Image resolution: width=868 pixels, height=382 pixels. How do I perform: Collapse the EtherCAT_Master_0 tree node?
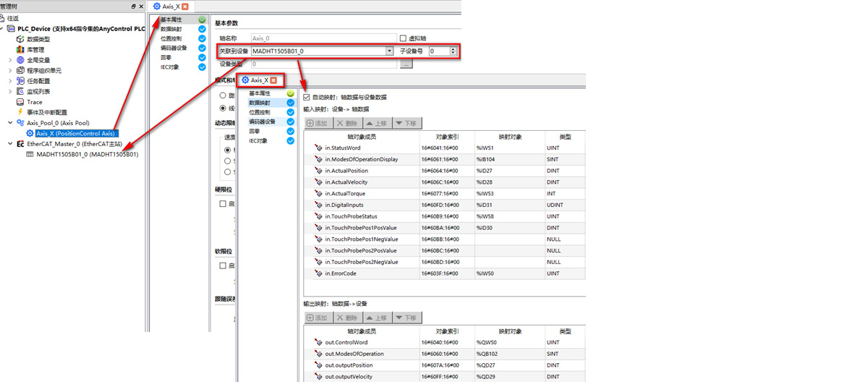point(10,144)
